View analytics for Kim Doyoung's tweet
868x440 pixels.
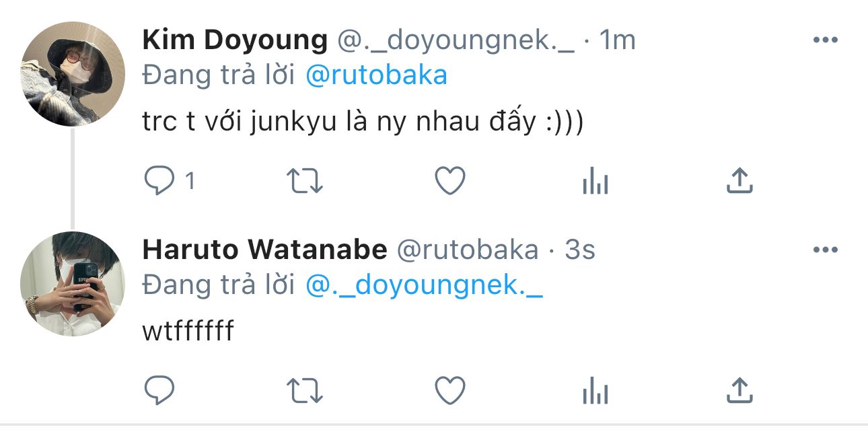(x=595, y=181)
